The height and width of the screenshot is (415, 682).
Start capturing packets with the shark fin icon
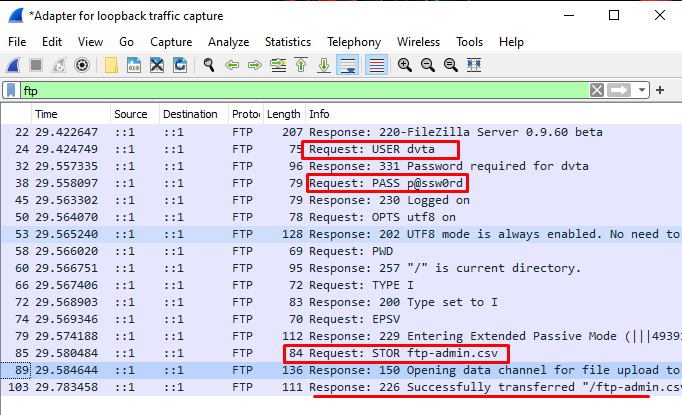13,65
